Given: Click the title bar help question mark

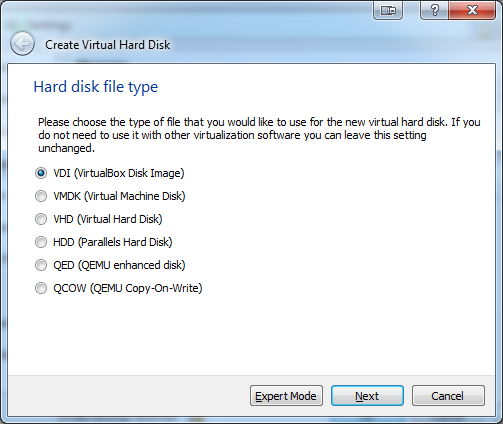Looking at the screenshot, I should [434, 10].
